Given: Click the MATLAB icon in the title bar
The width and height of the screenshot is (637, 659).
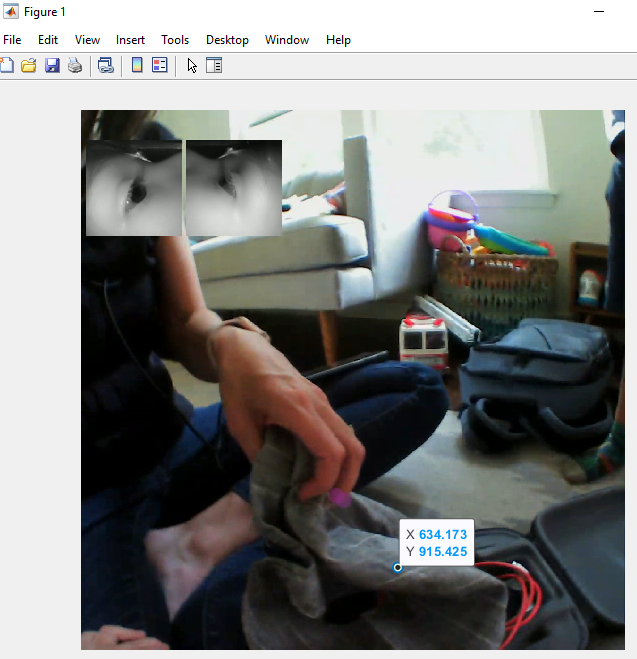Looking at the screenshot, I should click(11, 11).
